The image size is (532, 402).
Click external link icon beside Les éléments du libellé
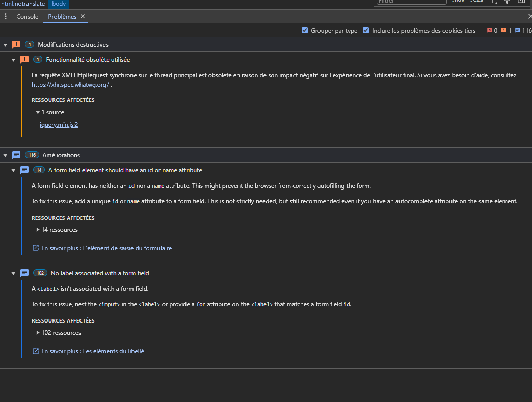pos(36,351)
